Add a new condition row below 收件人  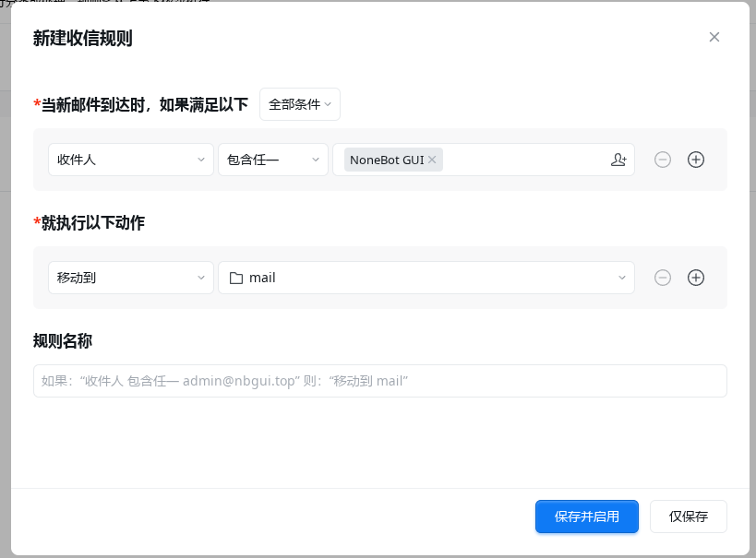pos(696,160)
